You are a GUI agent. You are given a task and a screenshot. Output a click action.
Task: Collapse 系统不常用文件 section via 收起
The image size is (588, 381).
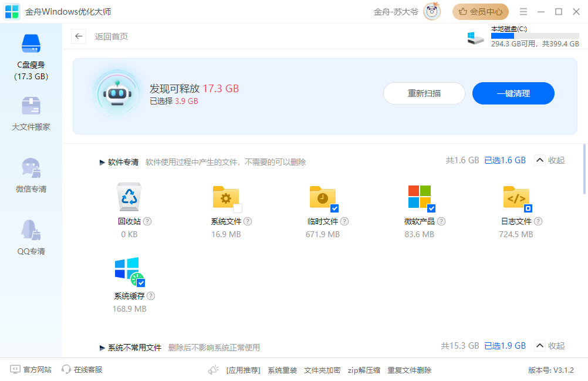(x=549, y=346)
